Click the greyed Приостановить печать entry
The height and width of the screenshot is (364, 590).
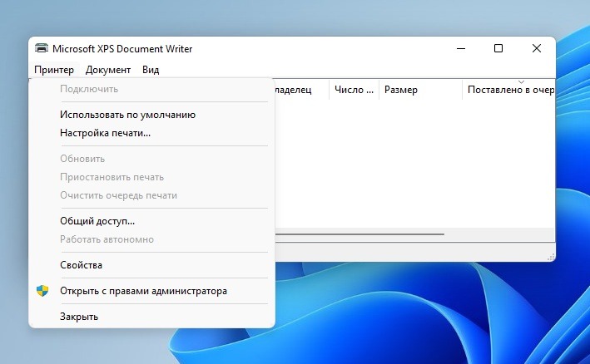tap(151, 177)
